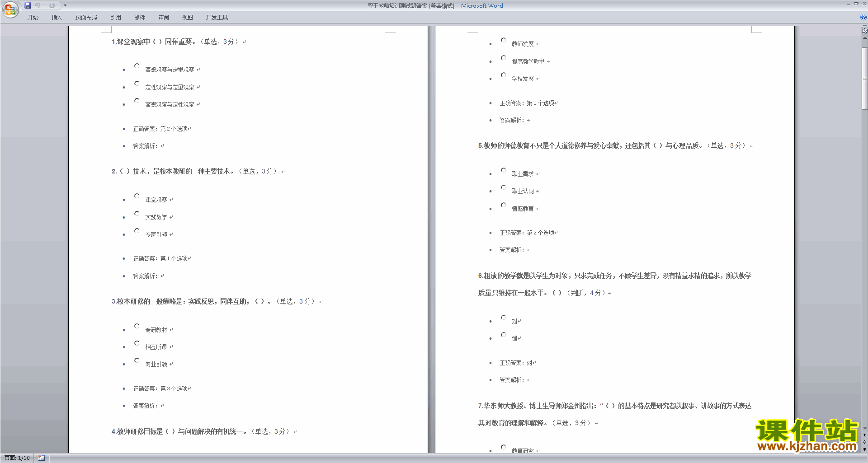The height and width of the screenshot is (463, 868).
Task: Click macro recording icon in status bar
Action: coord(41,458)
